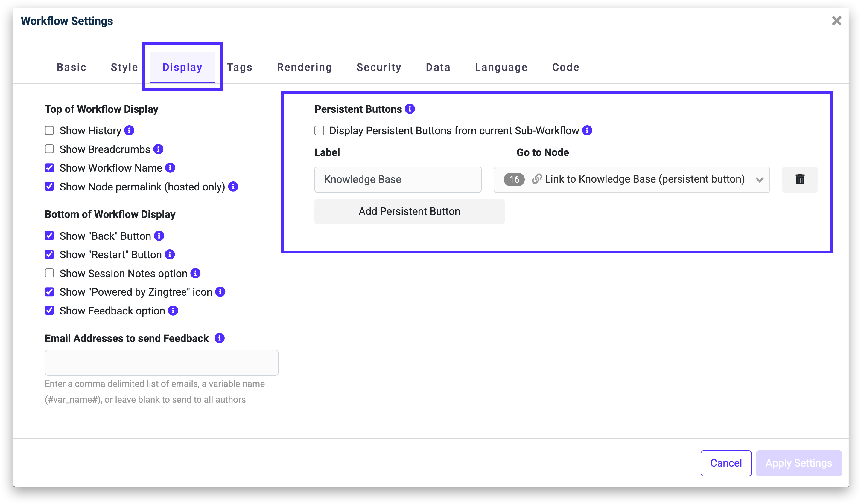The image size is (861, 504).
Task: Click Add Persistent Button
Action: coord(409,212)
